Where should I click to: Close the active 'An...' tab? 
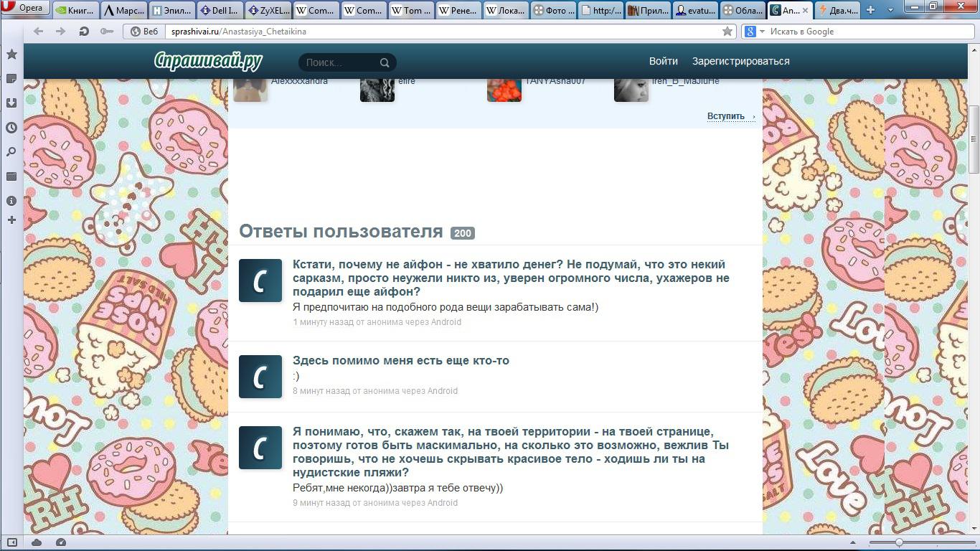point(806,11)
